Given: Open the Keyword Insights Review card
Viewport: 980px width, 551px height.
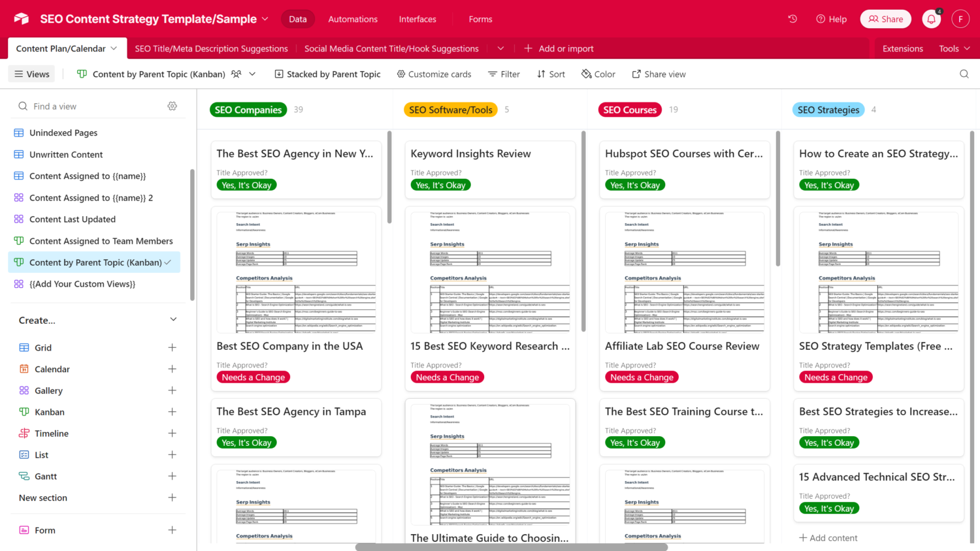Looking at the screenshot, I should 470,154.
